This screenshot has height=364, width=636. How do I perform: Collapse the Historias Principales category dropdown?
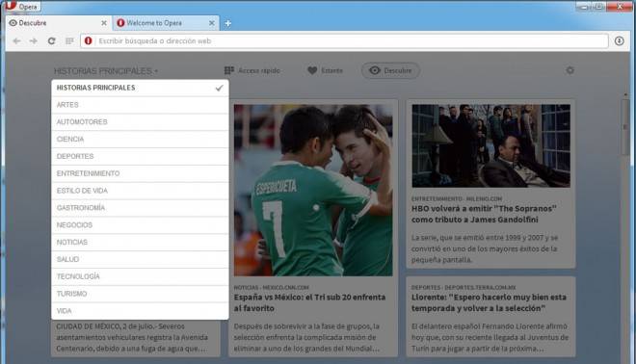[x=106, y=71]
